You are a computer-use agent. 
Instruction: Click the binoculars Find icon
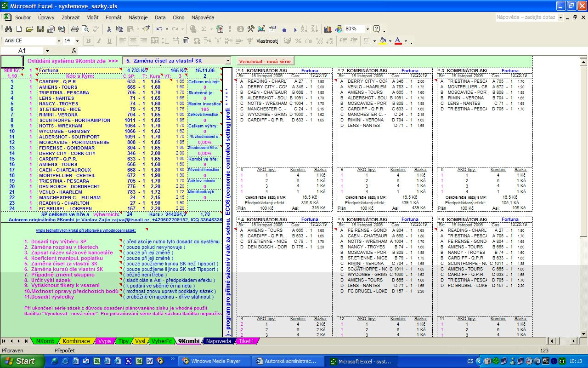[x=8, y=29]
